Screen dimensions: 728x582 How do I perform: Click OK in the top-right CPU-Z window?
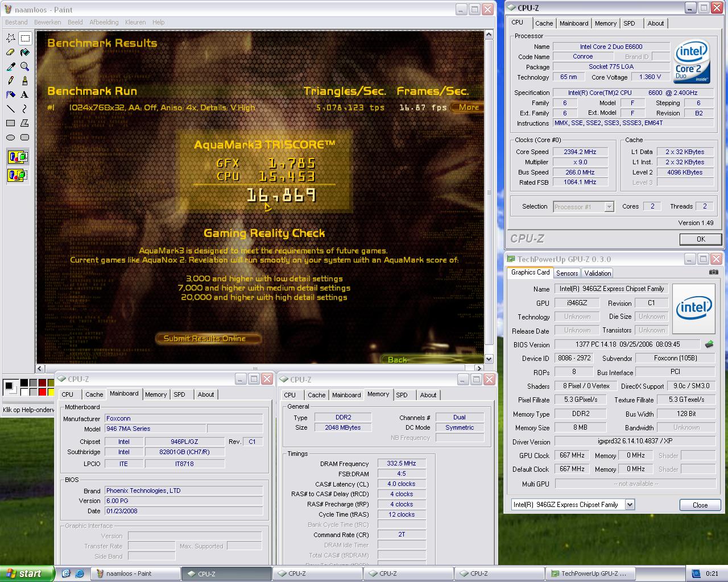pos(701,239)
